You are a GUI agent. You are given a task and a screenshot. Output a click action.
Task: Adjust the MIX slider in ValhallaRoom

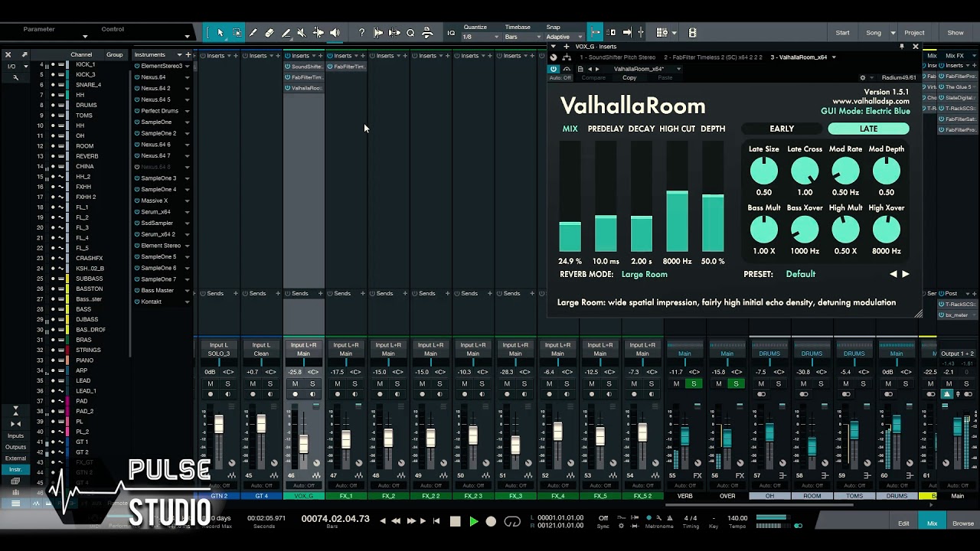tap(570, 197)
